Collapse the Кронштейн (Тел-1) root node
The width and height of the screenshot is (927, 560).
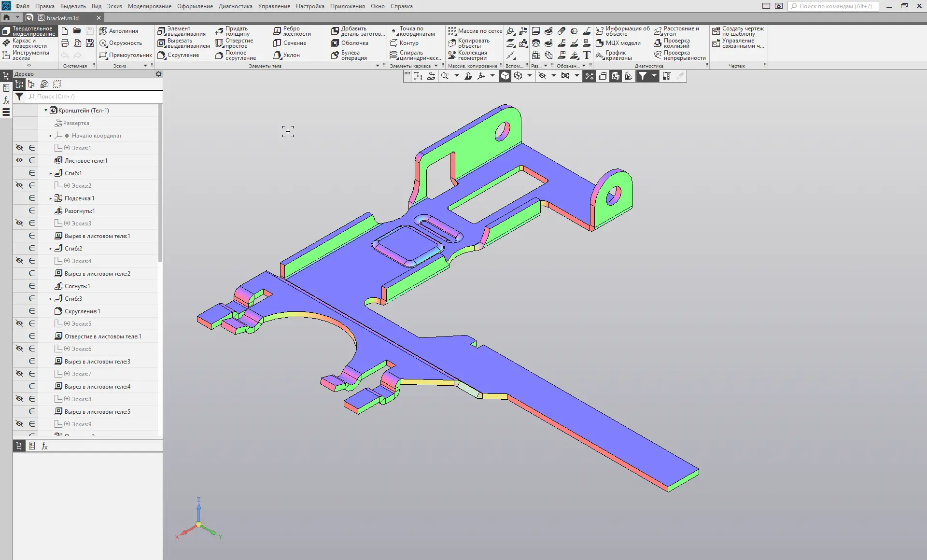tap(46, 111)
